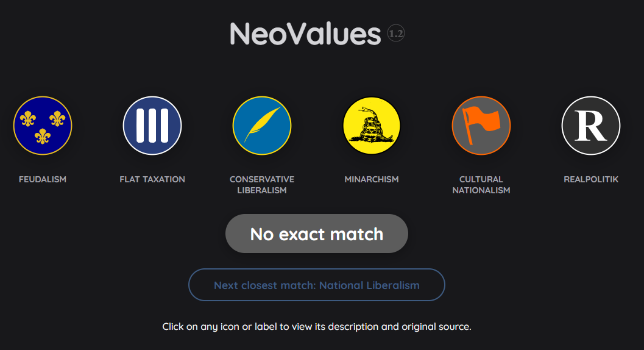Click the NeoValues title logo
The width and height of the screenshot is (644, 350).
[305, 34]
